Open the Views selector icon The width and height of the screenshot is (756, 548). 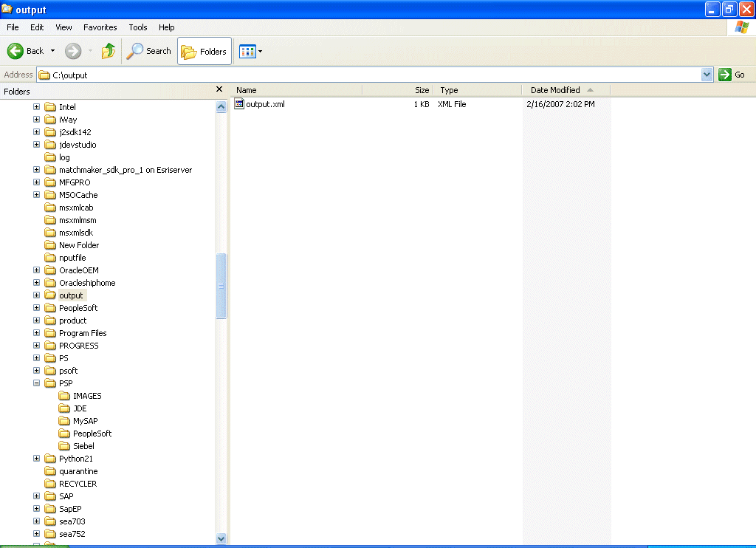(248, 51)
